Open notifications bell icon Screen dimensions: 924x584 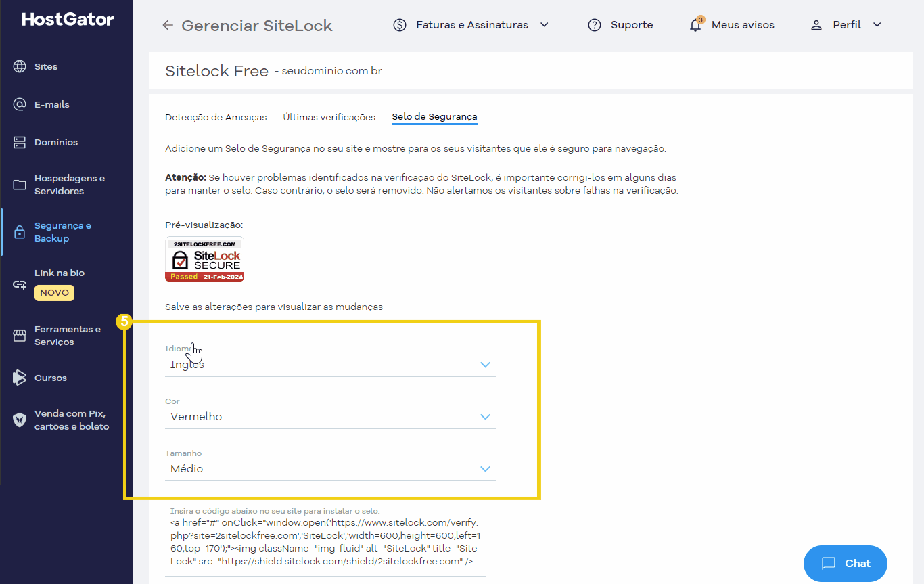[695, 25]
